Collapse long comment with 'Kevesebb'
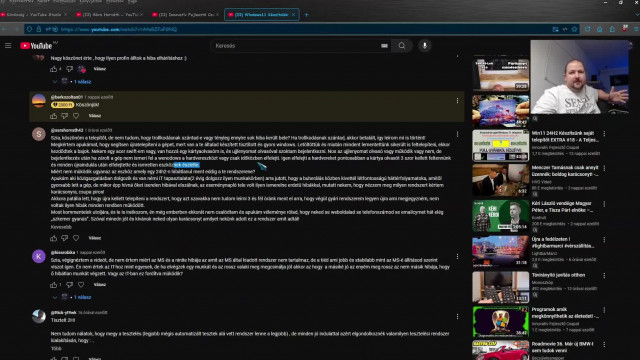640x360 pixels. pyautogui.click(x=61, y=227)
